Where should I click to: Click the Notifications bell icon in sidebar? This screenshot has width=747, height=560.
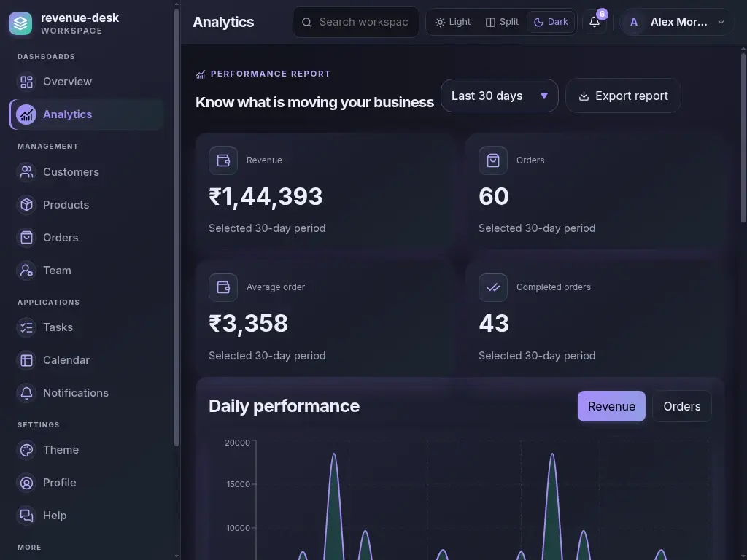[27, 393]
